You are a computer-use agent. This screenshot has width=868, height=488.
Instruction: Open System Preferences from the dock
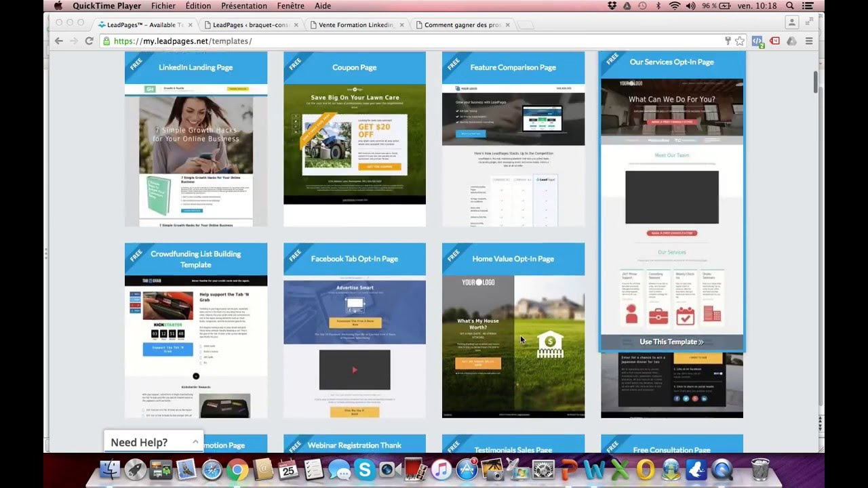(x=543, y=469)
